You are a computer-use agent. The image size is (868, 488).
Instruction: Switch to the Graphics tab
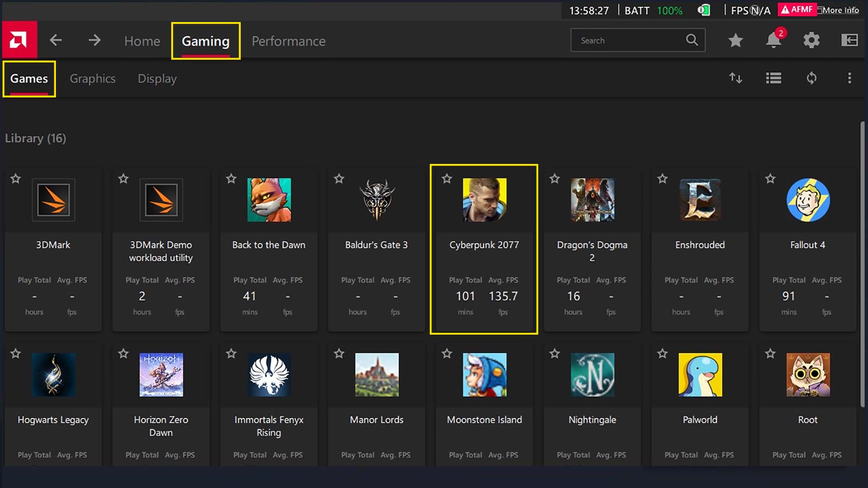(92, 78)
